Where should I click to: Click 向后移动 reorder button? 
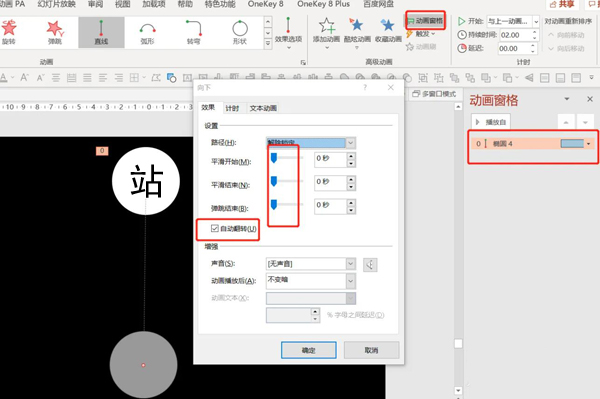tap(566, 49)
